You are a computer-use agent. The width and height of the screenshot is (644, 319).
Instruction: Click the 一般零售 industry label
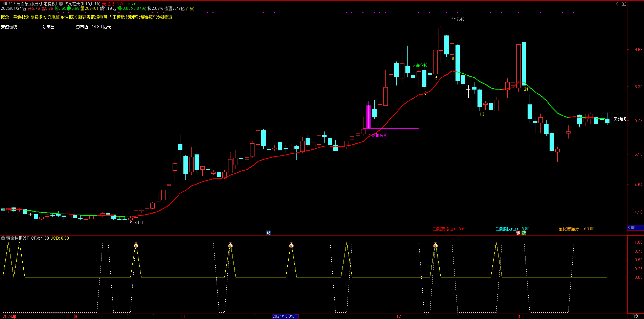pyautogui.click(x=46, y=27)
